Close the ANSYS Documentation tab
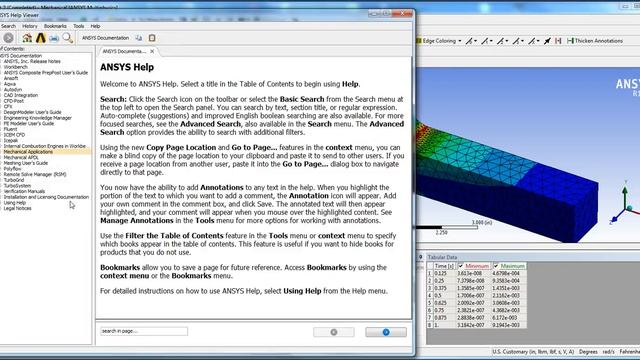 click(152, 51)
